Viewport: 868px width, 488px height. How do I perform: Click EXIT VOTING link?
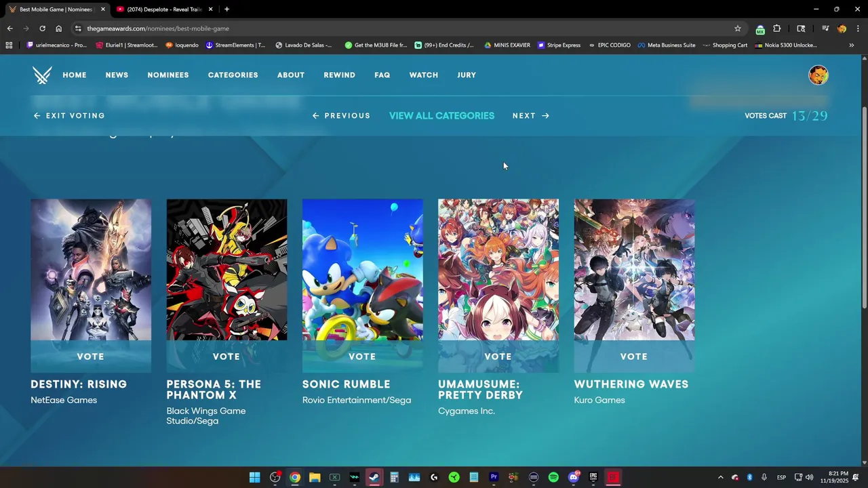click(69, 116)
